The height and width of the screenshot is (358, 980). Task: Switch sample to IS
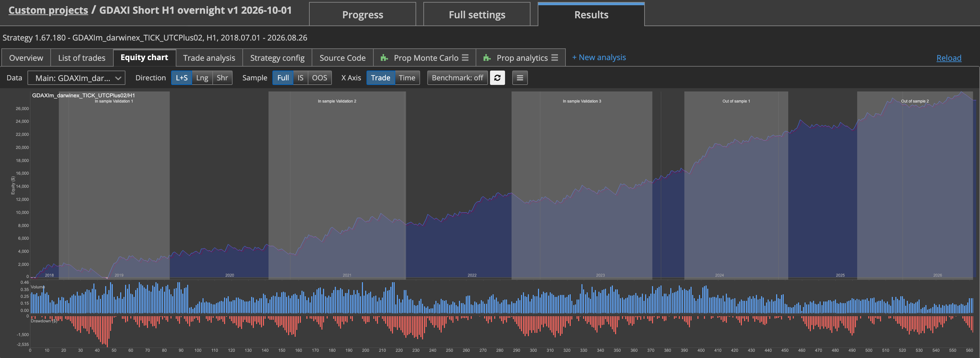301,78
